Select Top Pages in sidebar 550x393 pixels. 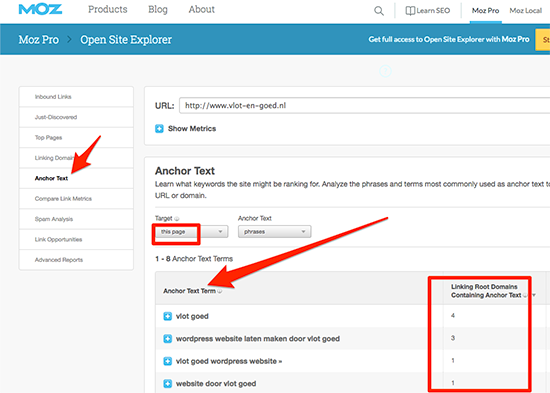76,138
